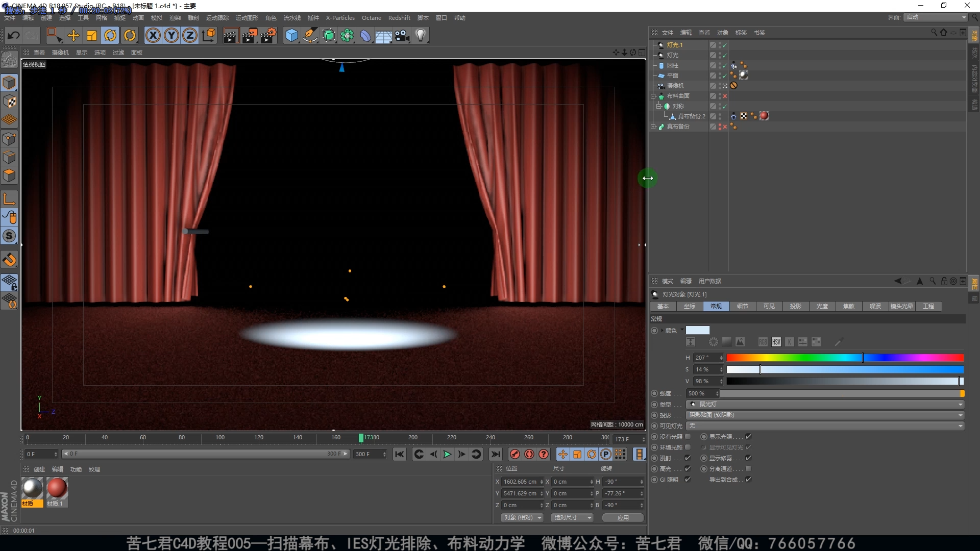The image size is (980, 551).
Task: Click the Cube primitive icon
Action: [x=291, y=35]
